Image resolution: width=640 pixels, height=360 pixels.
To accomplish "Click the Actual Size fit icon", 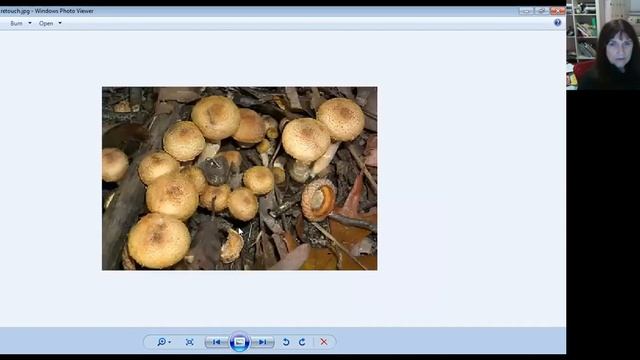I will (x=189, y=342).
